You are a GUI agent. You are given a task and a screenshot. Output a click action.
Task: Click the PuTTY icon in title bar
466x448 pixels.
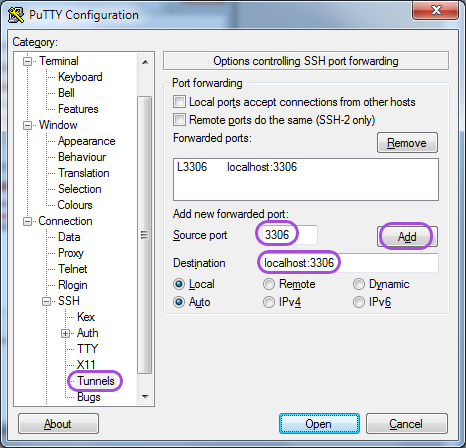(x=16, y=15)
